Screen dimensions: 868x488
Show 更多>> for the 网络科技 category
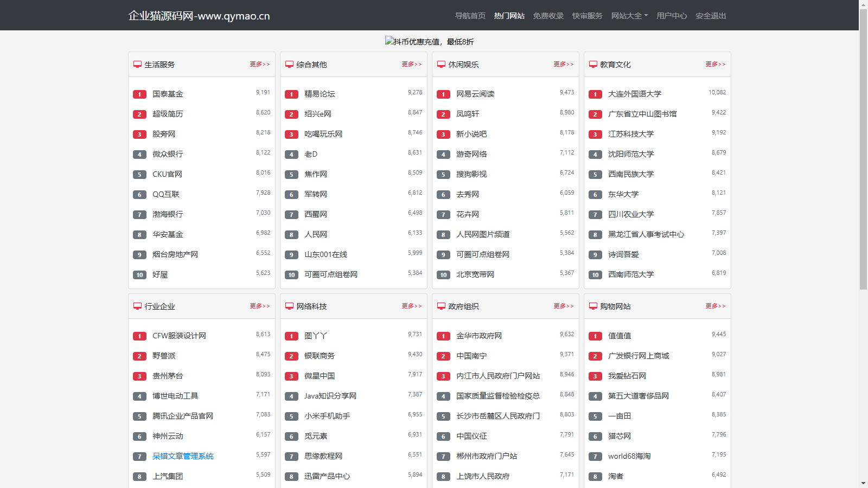tap(411, 306)
